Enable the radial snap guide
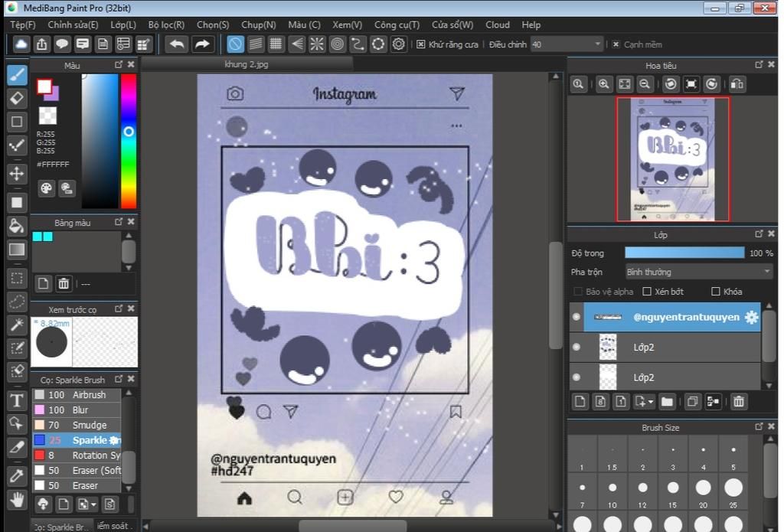Image resolution: width=784 pixels, height=532 pixels. [316, 44]
